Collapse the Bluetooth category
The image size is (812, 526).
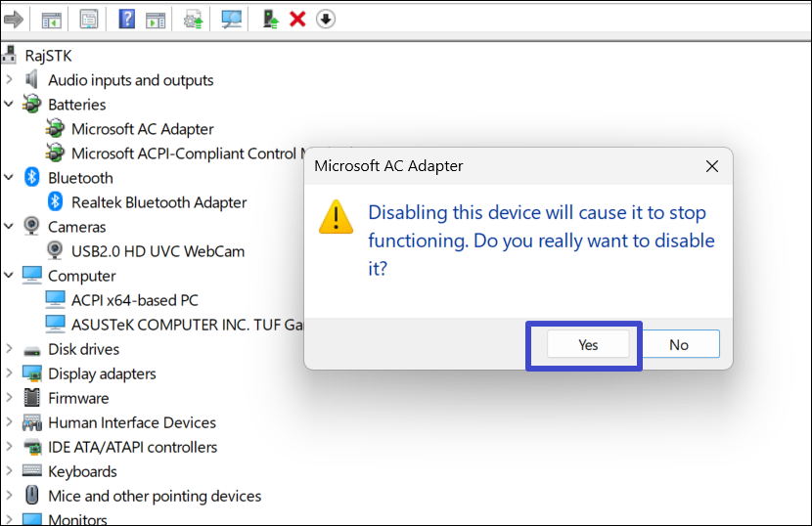(x=10, y=177)
